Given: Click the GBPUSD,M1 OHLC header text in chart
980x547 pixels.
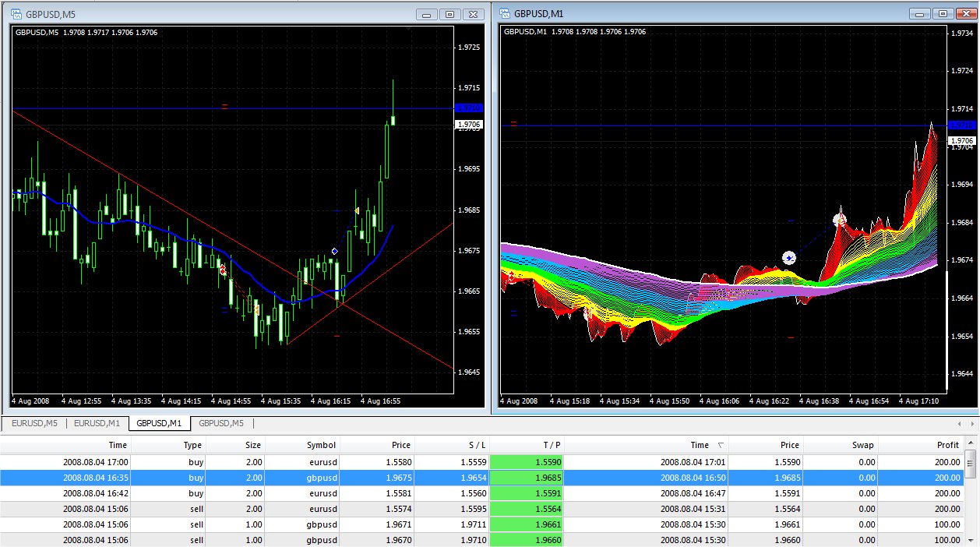Looking at the screenshot, I should pos(575,32).
